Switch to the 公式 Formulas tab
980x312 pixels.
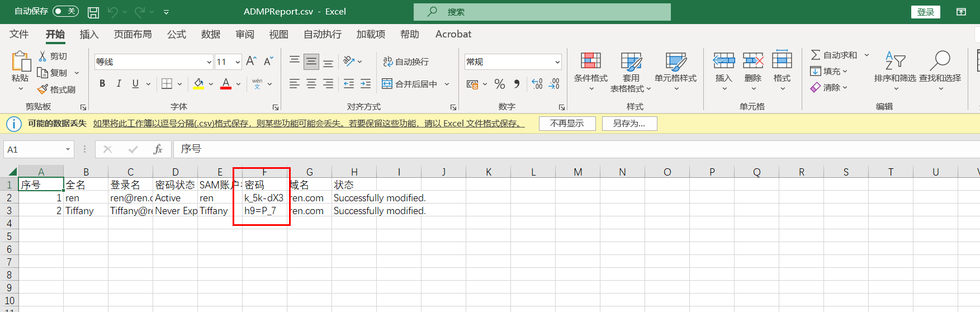point(177,34)
